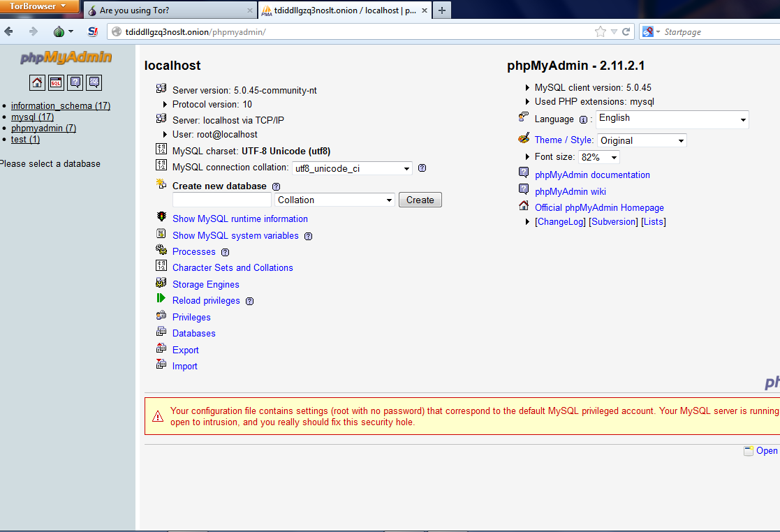Screen dimensions: 780x532
Task: Open a new browser tab
Action: pyautogui.click(x=442, y=10)
